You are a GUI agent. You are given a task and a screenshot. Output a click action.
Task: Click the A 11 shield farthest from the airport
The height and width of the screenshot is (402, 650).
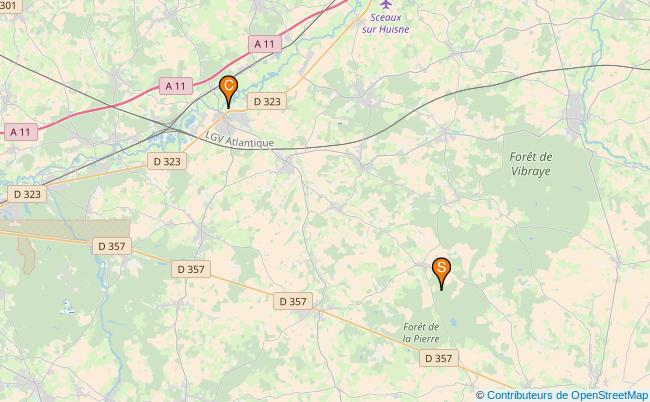20,132
